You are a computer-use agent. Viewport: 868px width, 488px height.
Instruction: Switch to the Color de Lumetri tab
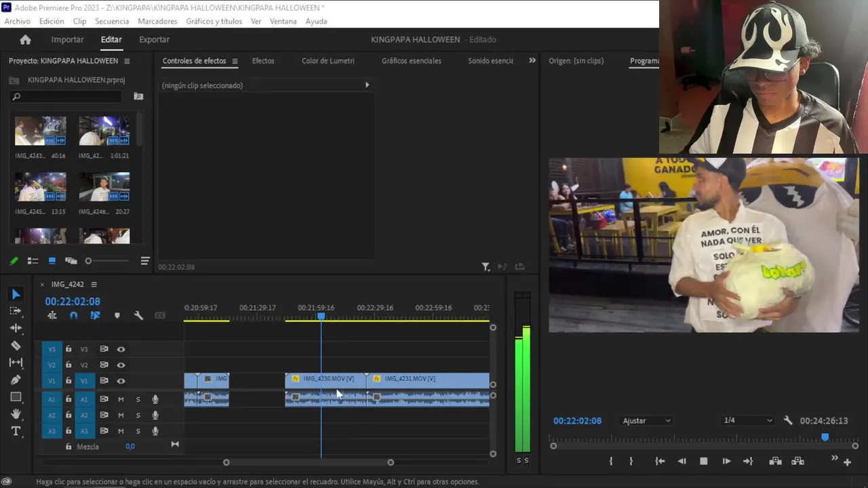(x=328, y=61)
